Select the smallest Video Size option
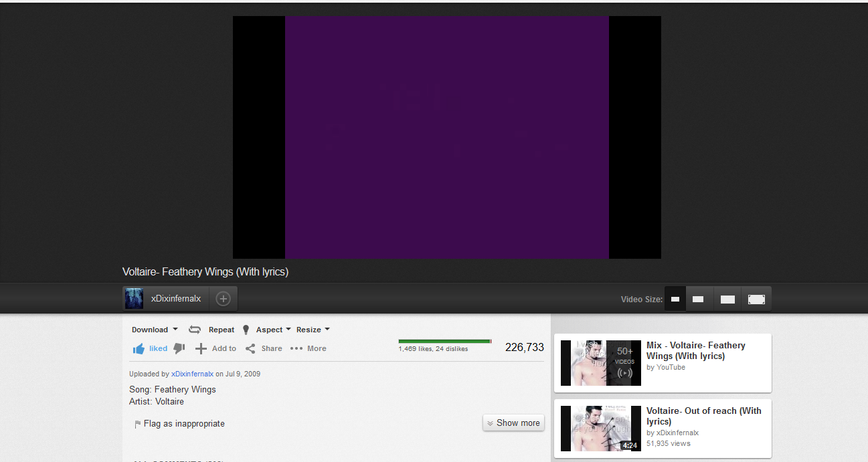This screenshot has height=462, width=868. [x=675, y=299]
